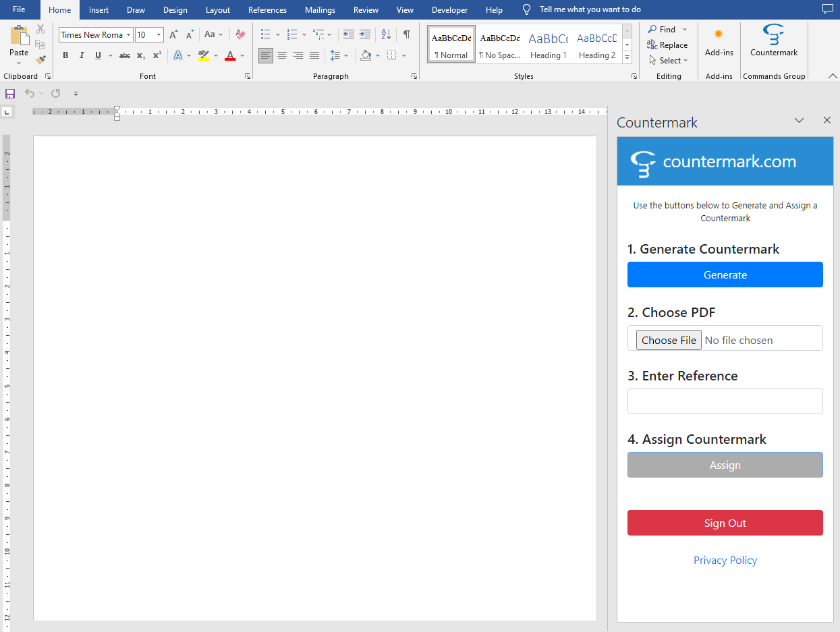Click Replace in the Editing group

point(667,45)
